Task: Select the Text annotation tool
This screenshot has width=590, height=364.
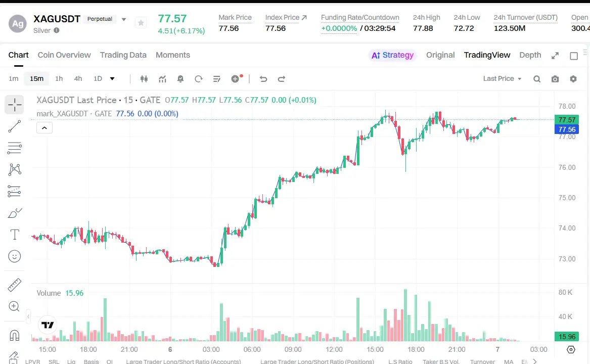Action: pos(14,235)
